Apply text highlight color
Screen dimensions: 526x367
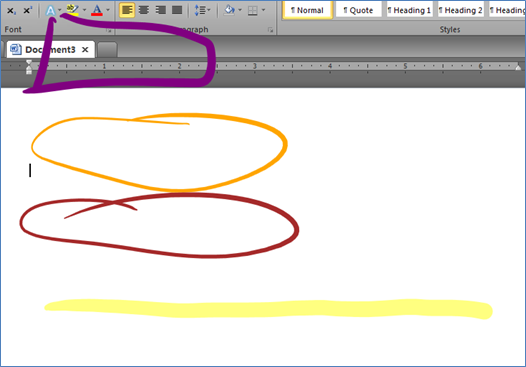(x=72, y=10)
